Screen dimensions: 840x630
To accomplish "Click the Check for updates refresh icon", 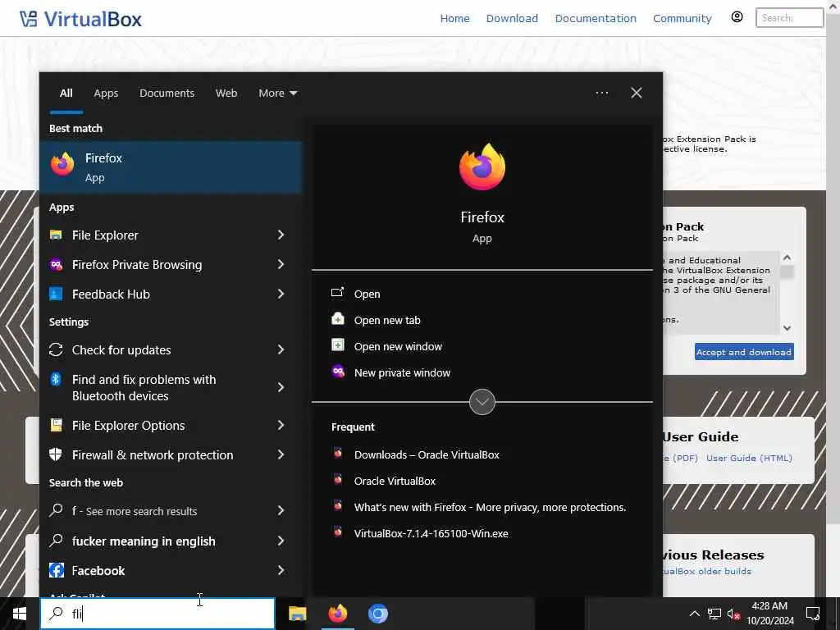I will 56,349.
